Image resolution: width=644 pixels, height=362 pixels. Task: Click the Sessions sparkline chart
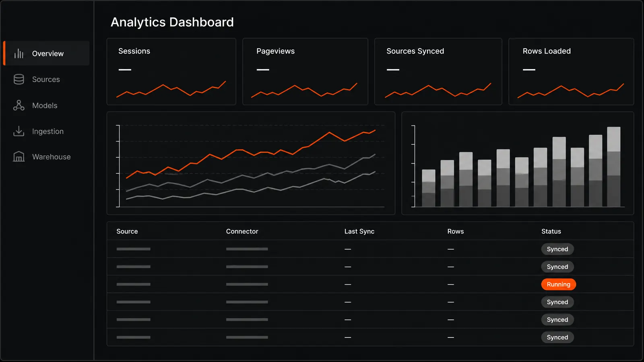pos(171,89)
